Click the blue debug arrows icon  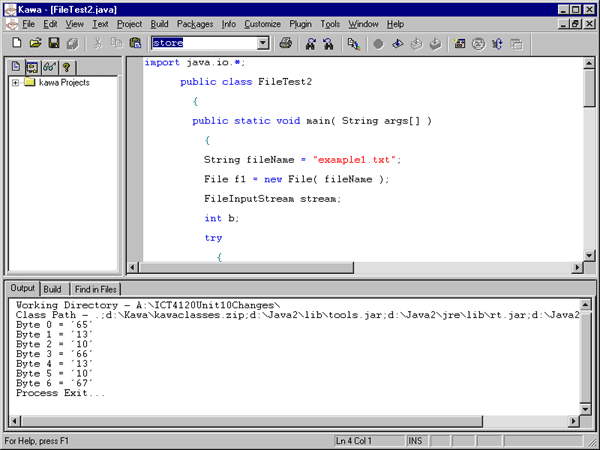497,44
